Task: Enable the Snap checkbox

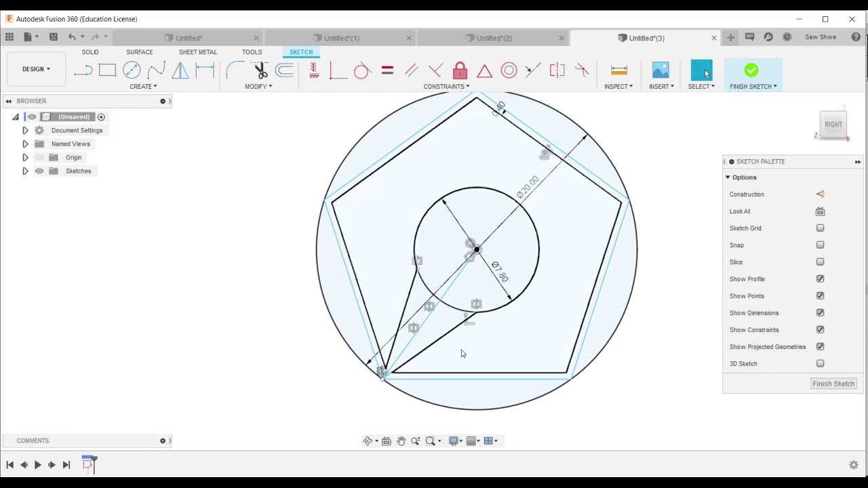Action: click(820, 245)
